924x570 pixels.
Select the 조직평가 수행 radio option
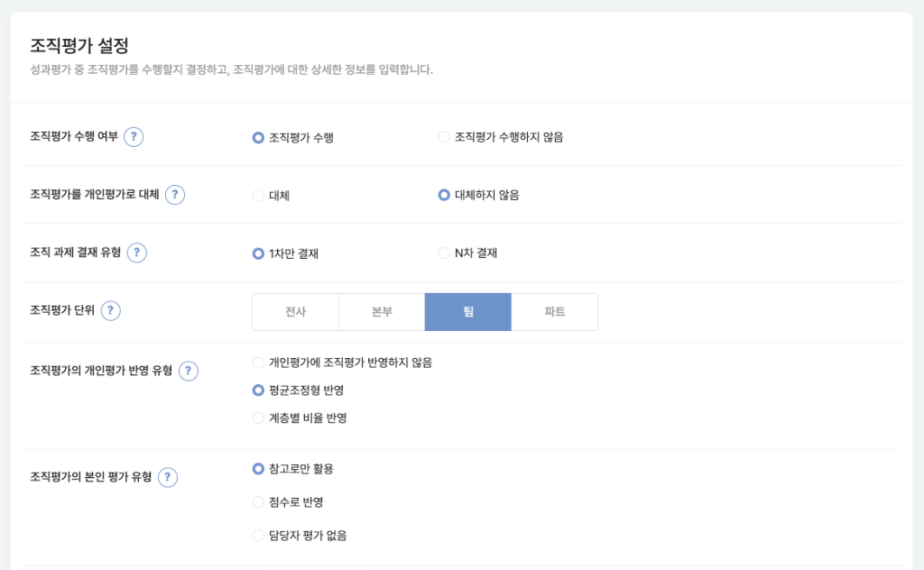pos(293,138)
